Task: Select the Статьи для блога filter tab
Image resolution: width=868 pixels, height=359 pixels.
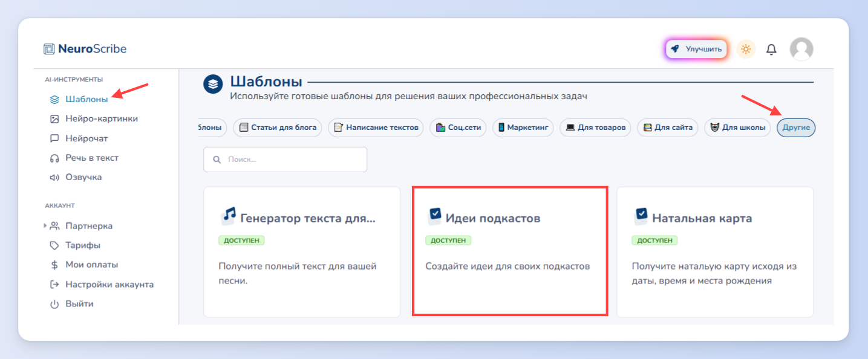Action: pos(278,128)
